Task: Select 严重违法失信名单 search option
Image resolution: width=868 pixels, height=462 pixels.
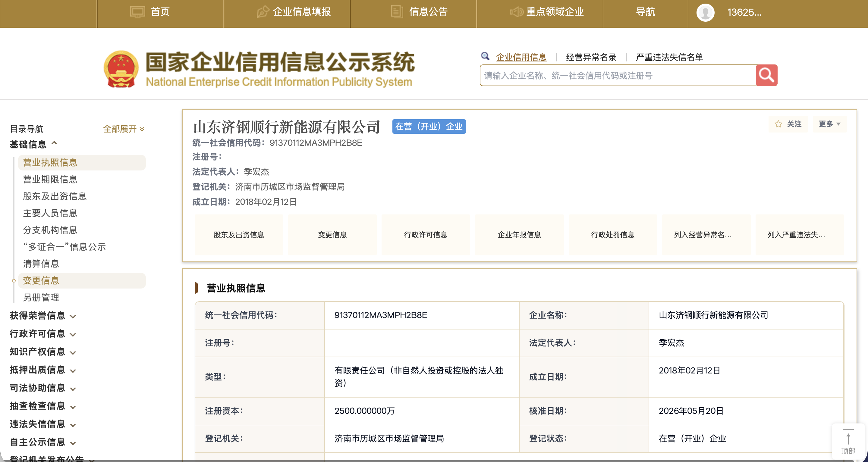Action: click(x=669, y=57)
